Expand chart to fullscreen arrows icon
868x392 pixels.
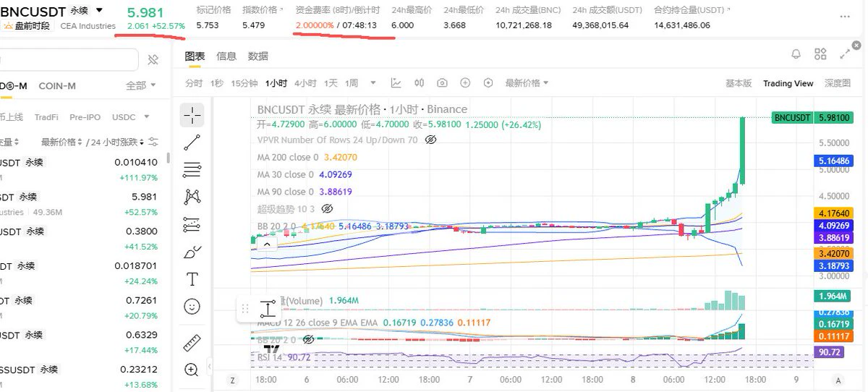(x=845, y=54)
